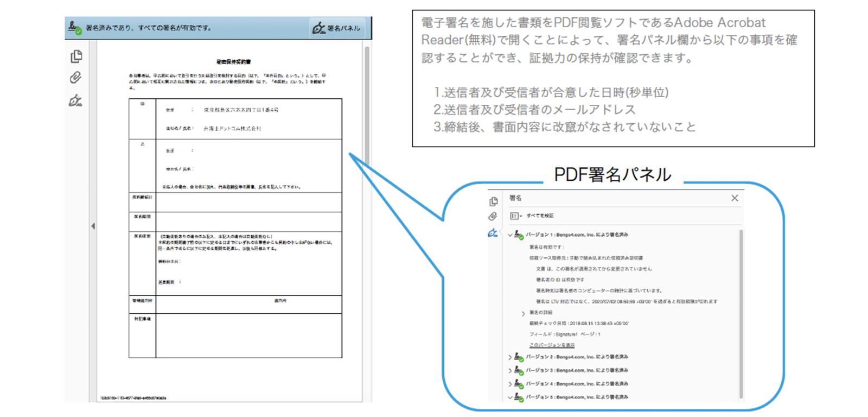Screen dimensions: 868x417
Task: Click the 署名は有効です line
Action: coord(547,247)
